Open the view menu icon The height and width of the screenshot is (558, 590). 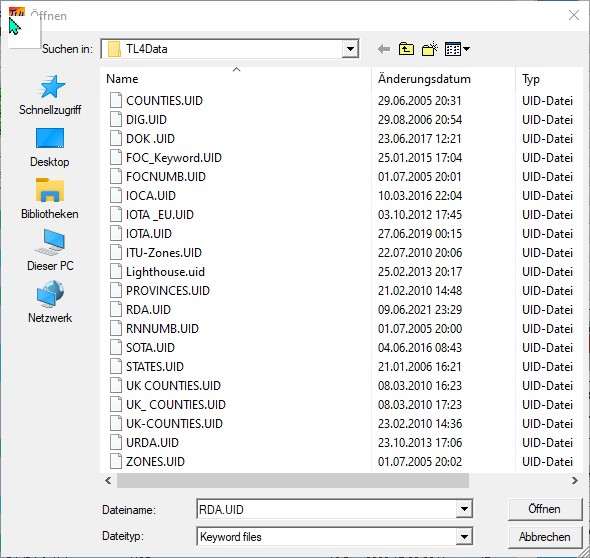coord(457,49)
